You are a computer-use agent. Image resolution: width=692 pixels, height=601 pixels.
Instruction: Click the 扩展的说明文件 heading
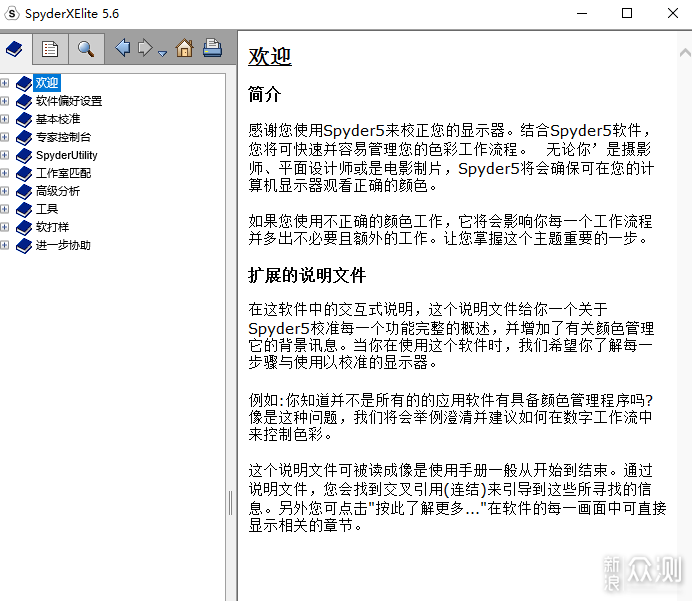pos(307,275)
